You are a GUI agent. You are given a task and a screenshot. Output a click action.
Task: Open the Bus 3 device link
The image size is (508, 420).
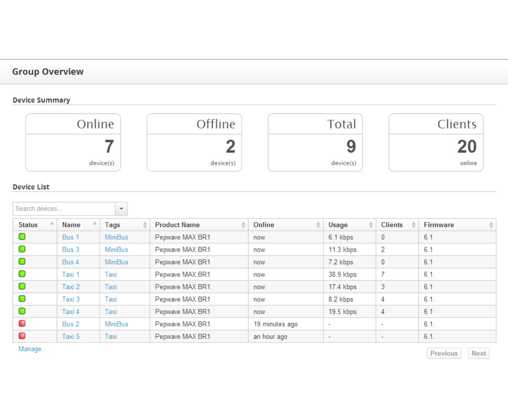(x=71, y=250)
